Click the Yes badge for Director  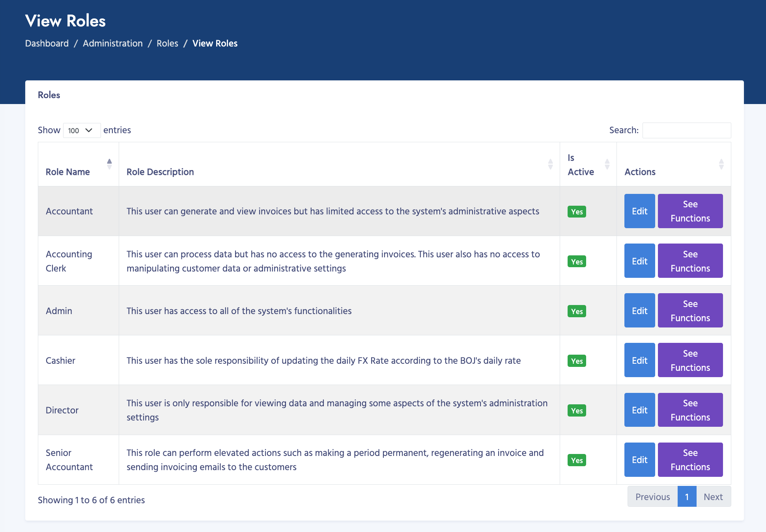[576, 410]
